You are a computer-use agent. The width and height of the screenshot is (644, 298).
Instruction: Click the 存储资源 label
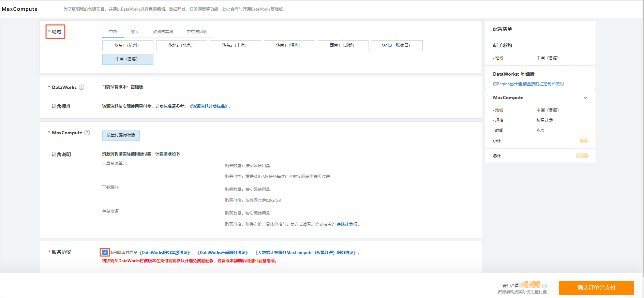(x=110, y=211)
